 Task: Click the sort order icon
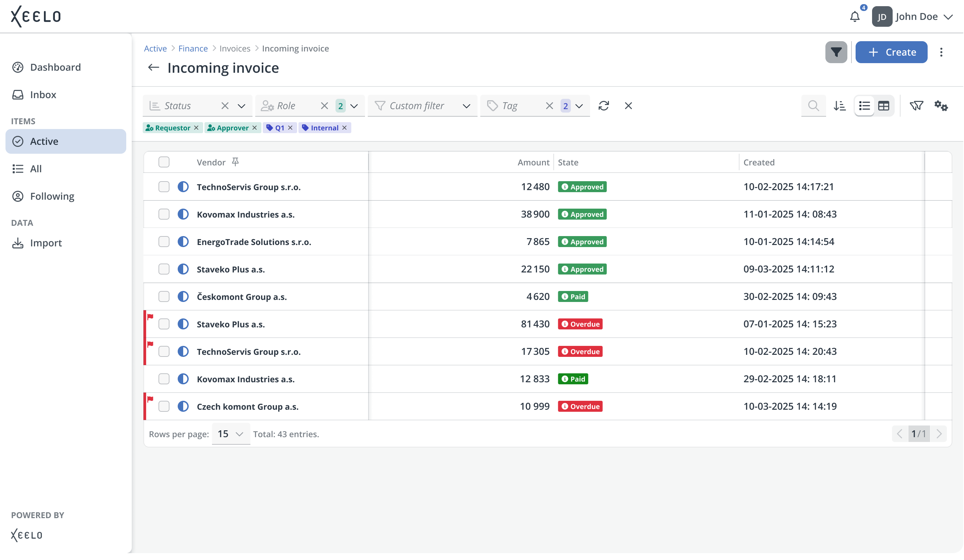point(840,106)
